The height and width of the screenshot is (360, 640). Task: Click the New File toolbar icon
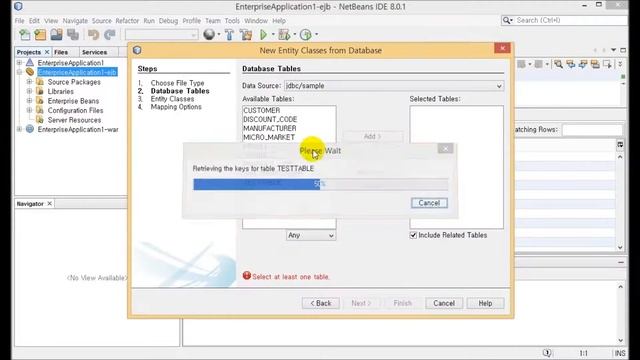(24, 35)
